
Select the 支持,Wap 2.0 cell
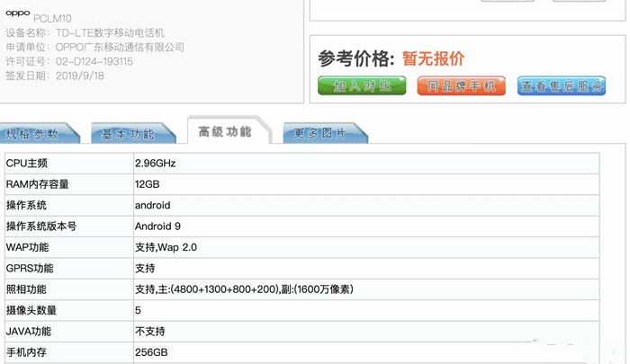(164, 247)
